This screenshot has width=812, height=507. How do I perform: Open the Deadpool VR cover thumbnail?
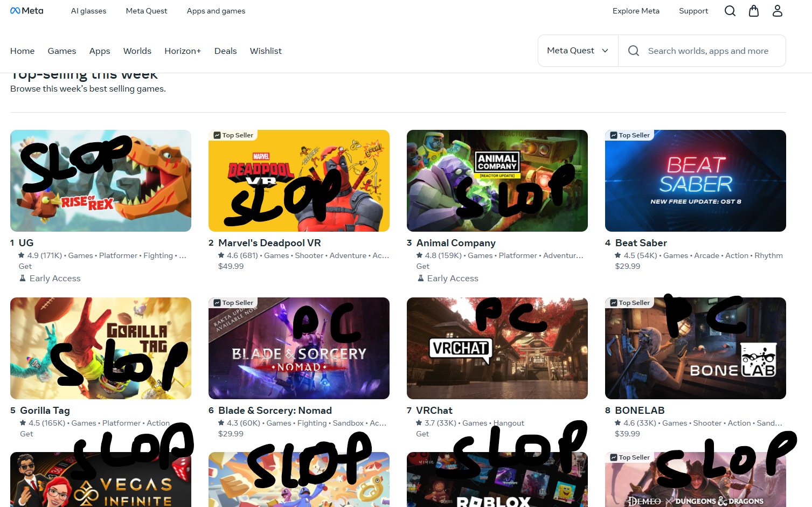tap(299, 180)
